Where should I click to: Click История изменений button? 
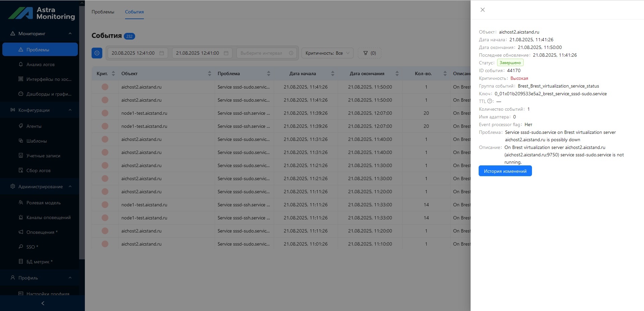point(505,171)
